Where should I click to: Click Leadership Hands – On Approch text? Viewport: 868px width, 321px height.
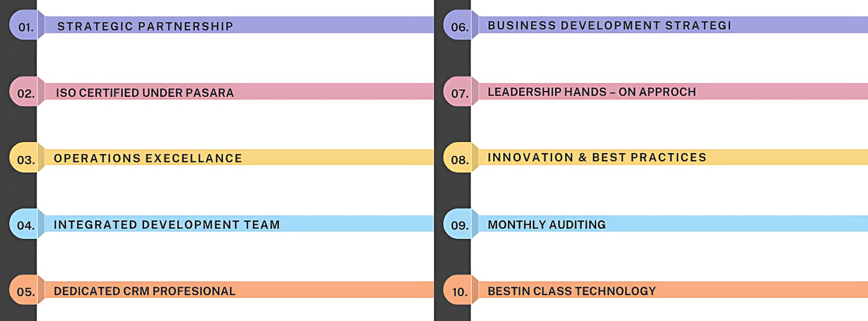pyautogui.click(x=591, y=92)
